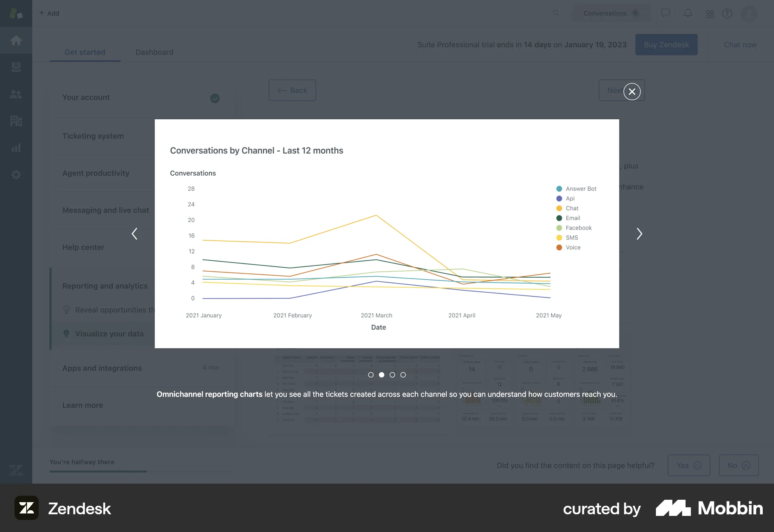Click the No frown feedback toggle
The height and width of the screenshot is (532, 774).
[x=739, y=465]
